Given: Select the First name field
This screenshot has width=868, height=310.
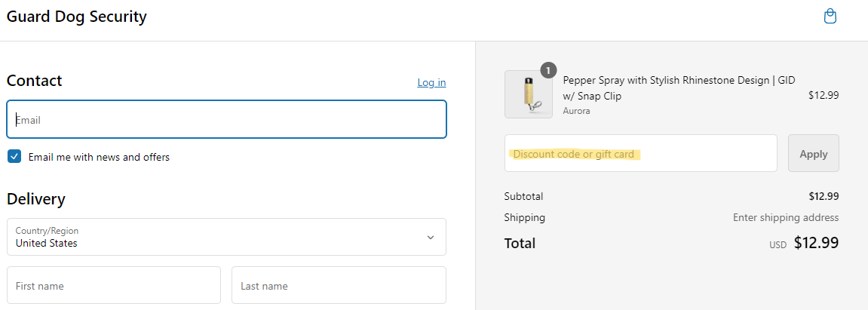Looking at the screenshot, I should (x=113, y=285).
